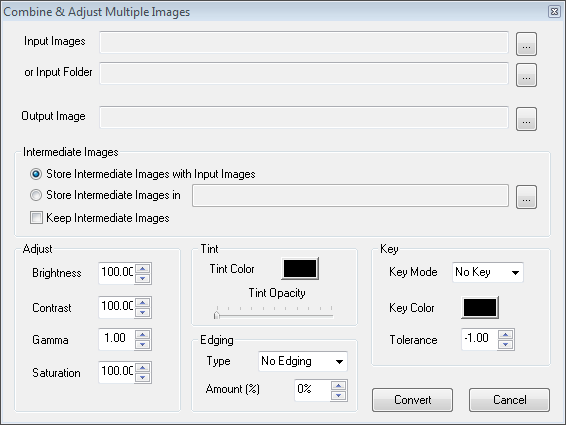Select Store Intermediate Images in radio option

(105, 195)
